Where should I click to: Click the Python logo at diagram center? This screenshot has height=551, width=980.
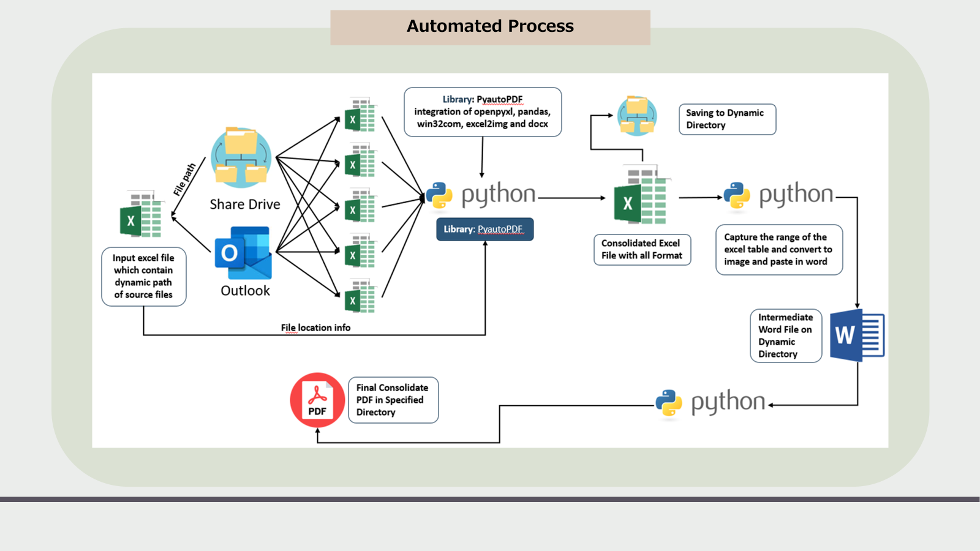point(439,196)
